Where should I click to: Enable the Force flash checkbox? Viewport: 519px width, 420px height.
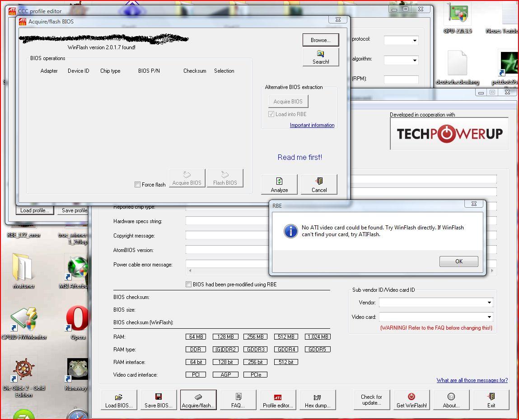click(137, 185)
